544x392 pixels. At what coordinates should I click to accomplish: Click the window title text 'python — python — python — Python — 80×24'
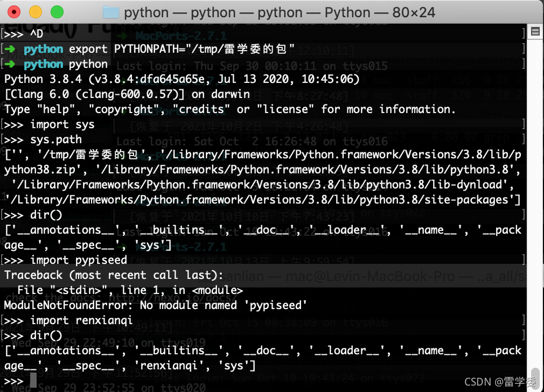point(280,12)
